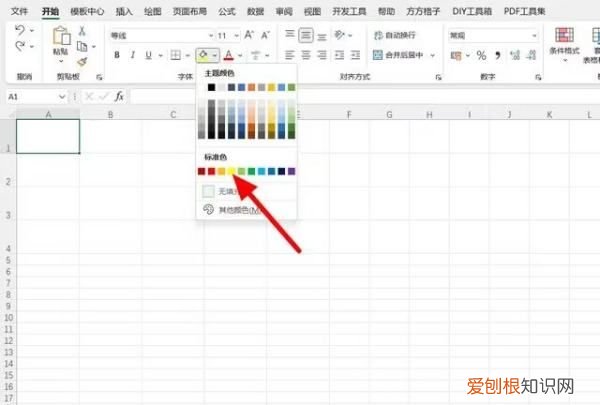Toggle top vertical alignment
600x405 pixels.
[x=290, y=35]
